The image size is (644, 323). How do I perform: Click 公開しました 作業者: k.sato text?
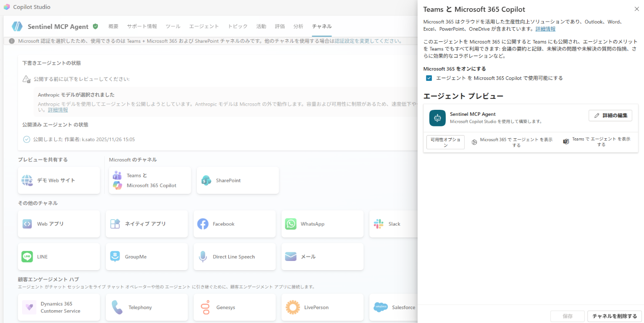click(84, 139)
